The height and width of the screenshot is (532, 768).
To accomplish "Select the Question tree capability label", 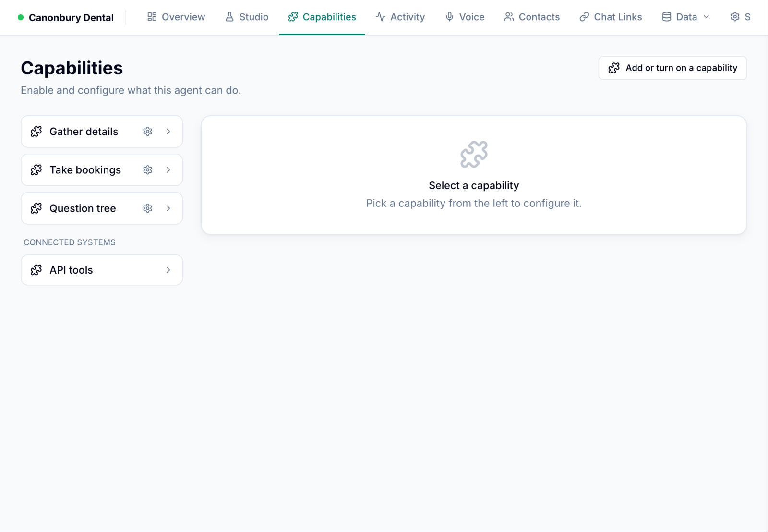I will tap(83, 208).
